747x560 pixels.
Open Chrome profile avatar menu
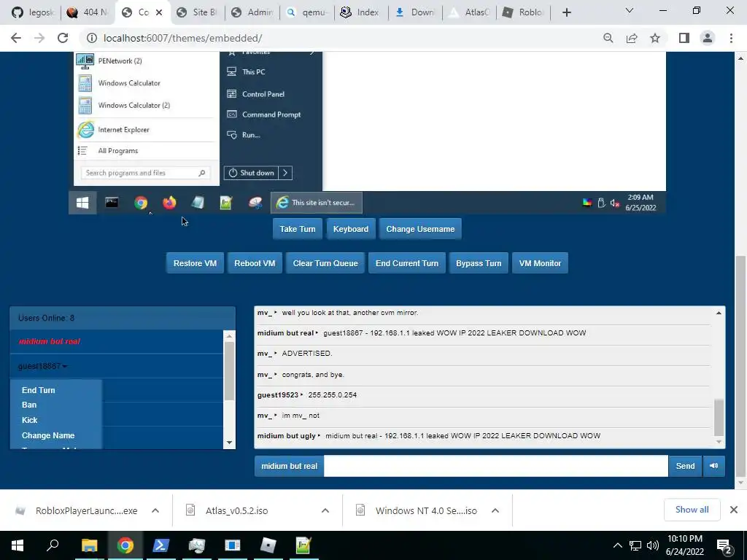pyautogui.click(x=708, y=38)
